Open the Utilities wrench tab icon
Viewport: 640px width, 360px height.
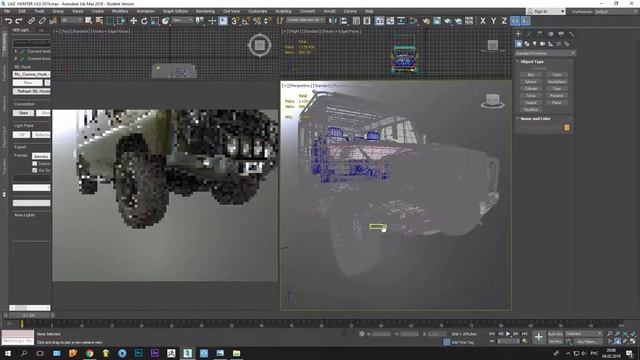[x=571, y=34]
